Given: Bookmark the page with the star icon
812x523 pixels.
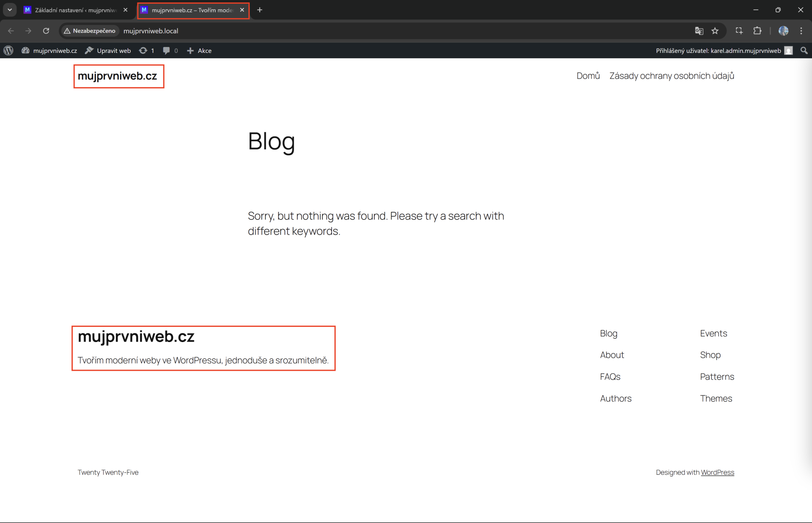Looking at the screenshot, I should point(715,31).
